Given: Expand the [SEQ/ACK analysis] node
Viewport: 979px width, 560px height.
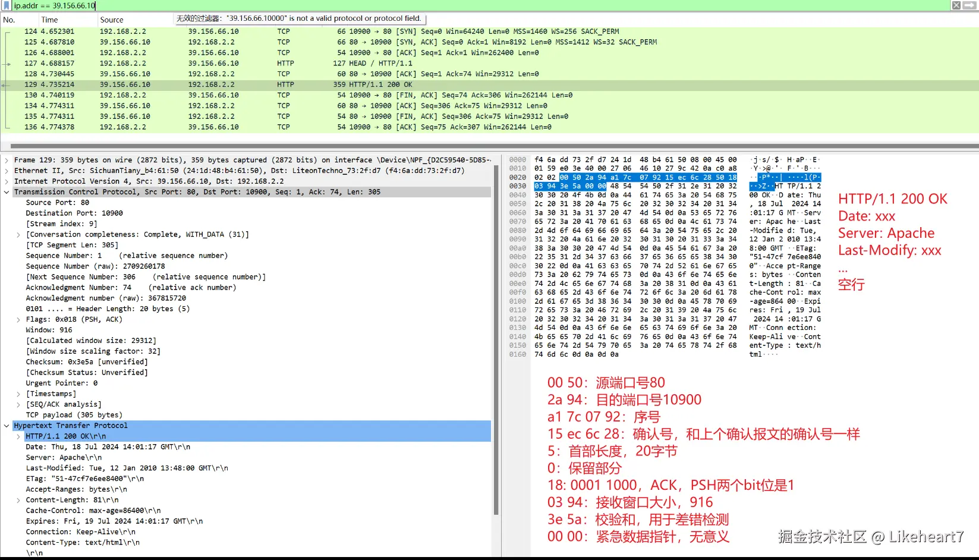Looking at the screenshot, I should (18, 404).
